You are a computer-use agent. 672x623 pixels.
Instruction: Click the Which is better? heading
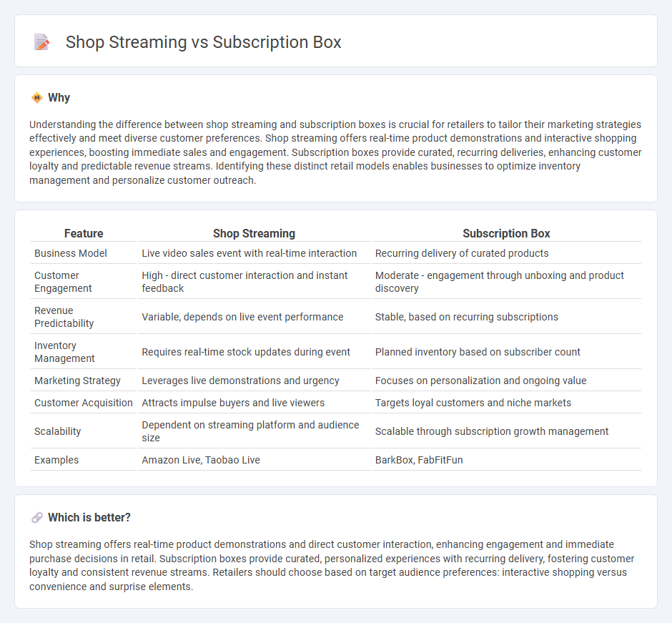89,518
